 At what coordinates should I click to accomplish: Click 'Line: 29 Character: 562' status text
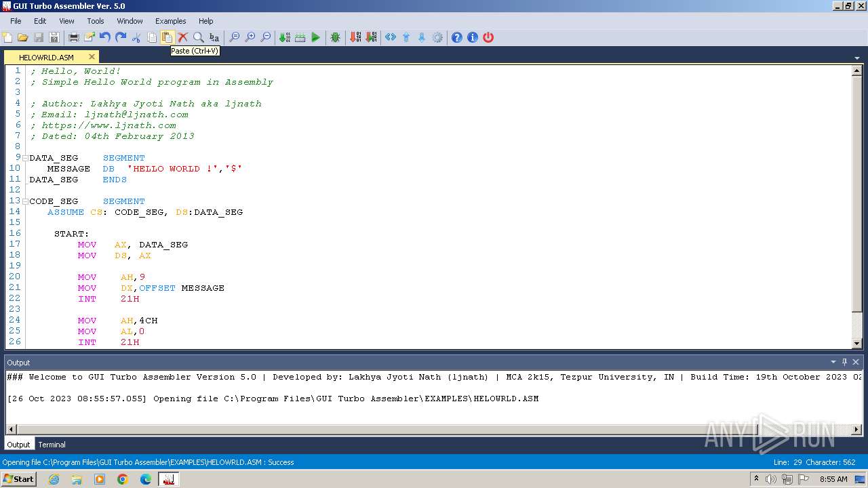pos(814,462)
